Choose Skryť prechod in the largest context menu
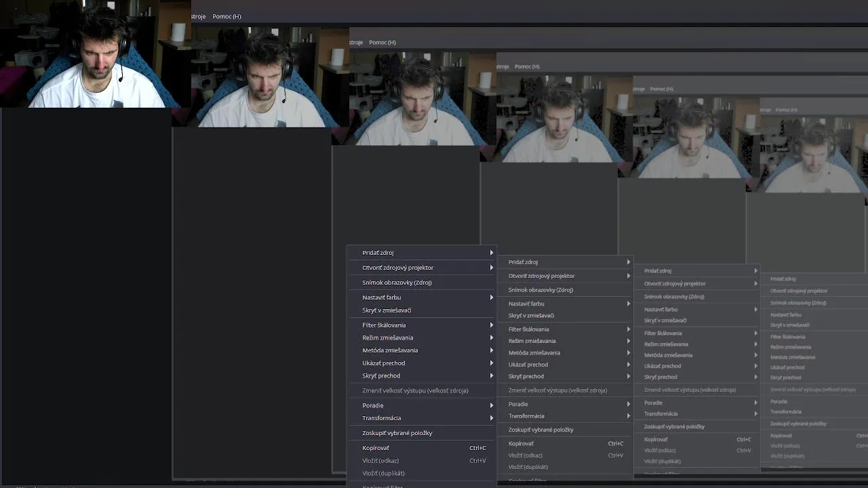 422,375
